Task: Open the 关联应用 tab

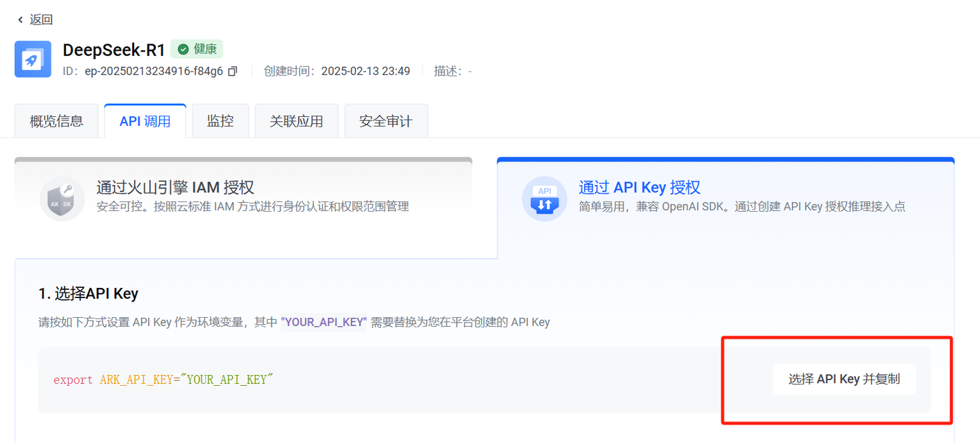Action: pyautogui.click(x=296, y=121)
